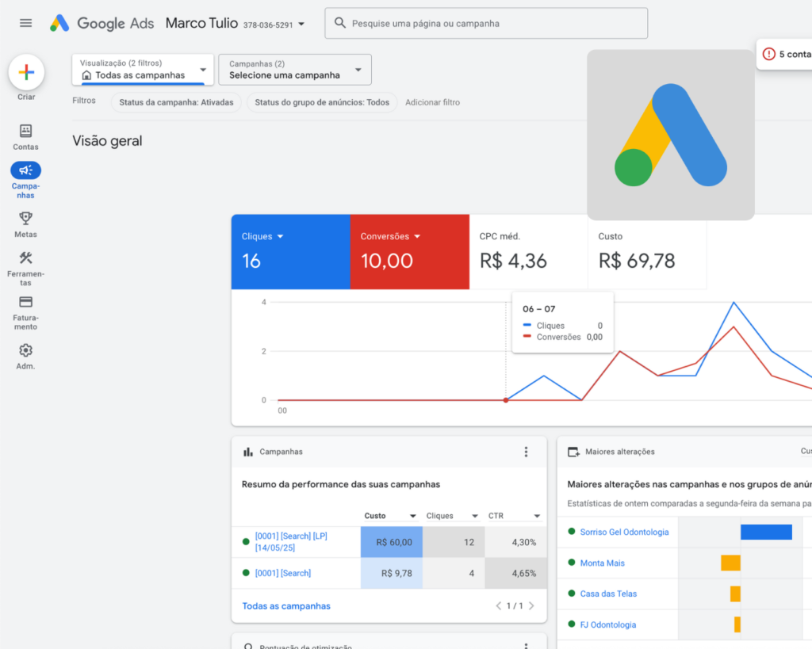The image size is (812, 649).
Task: Open the 'Todas as campanhas' link
Action: tap(285, 606)
